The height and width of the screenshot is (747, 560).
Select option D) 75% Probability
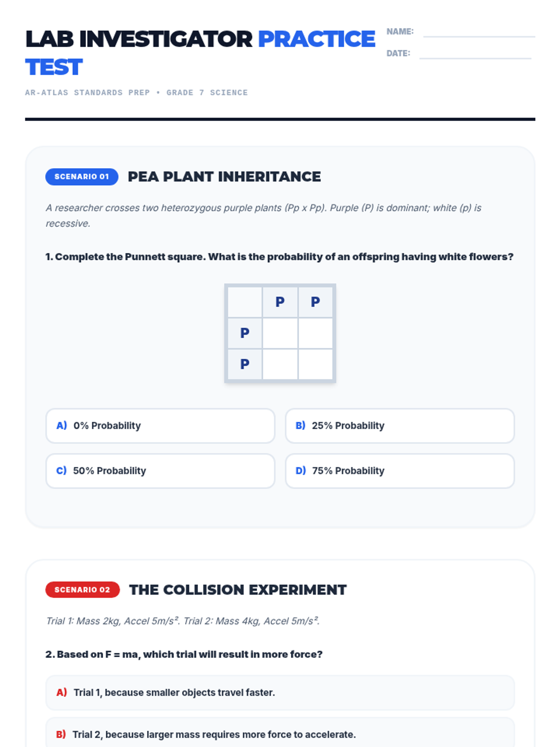399,471
